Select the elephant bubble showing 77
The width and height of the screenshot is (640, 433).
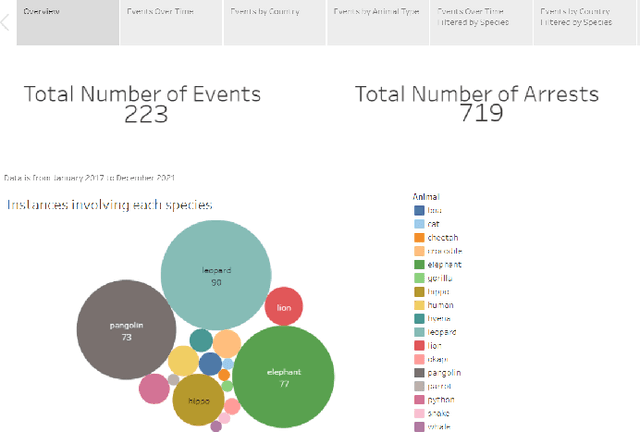pos(283,377)
